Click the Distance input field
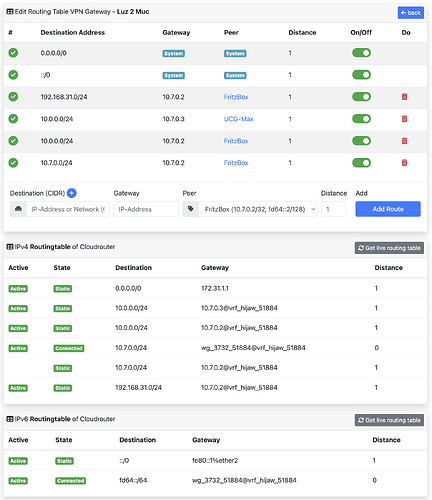Screen dimensions: 432x500 pos(333,209)
